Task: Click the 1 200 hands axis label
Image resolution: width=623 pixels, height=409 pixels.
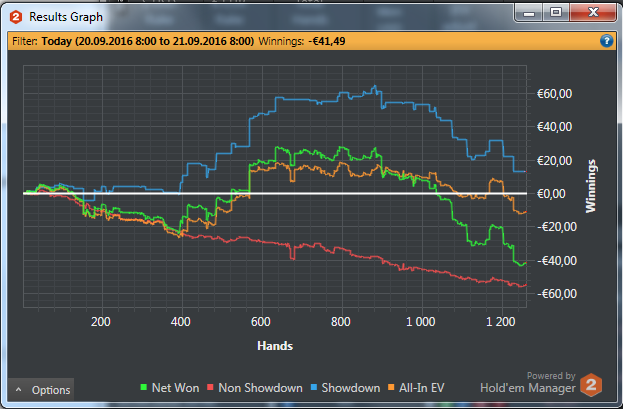Action: point(501,322)
